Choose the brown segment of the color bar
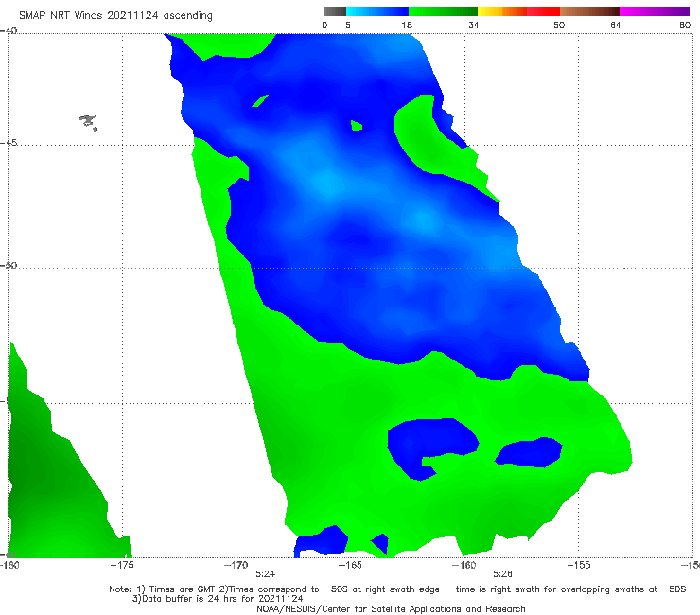The image size is (700, 615). pos(589,11)
